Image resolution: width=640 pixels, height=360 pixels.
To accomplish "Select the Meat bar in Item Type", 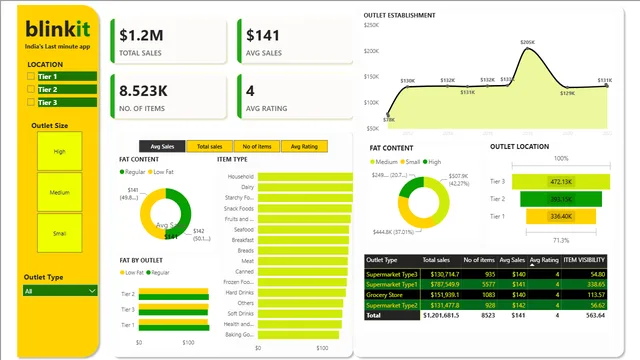I will [303, 261].
